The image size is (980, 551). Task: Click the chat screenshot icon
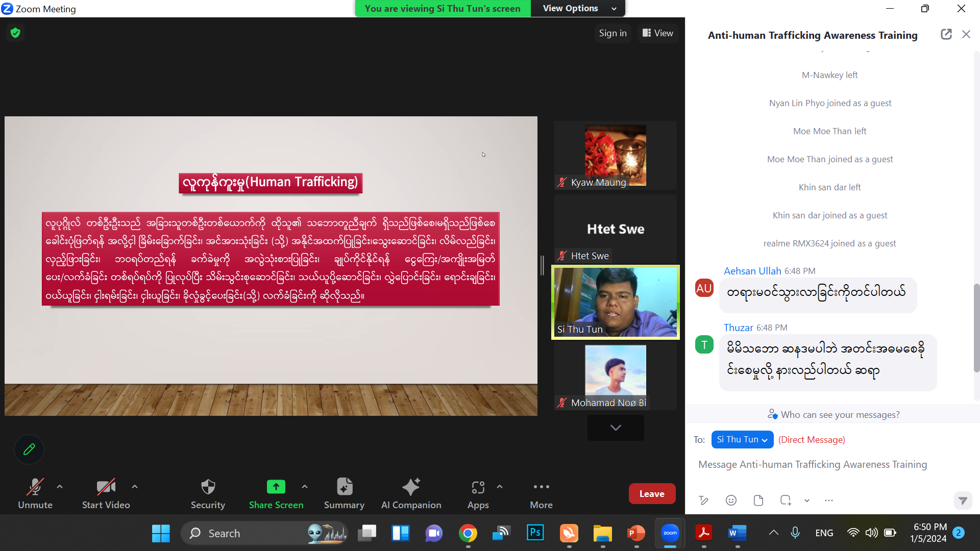(786, 500)
